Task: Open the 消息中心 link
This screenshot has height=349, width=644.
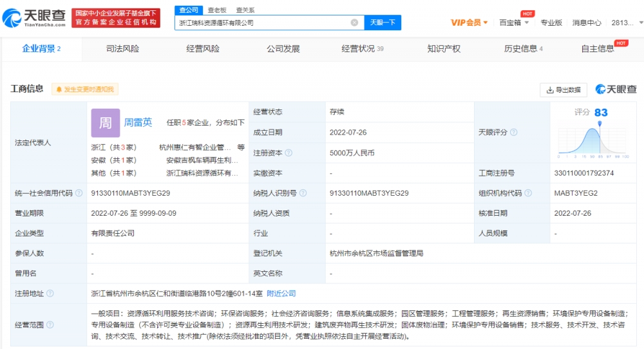Action: (x=587, y=23)
